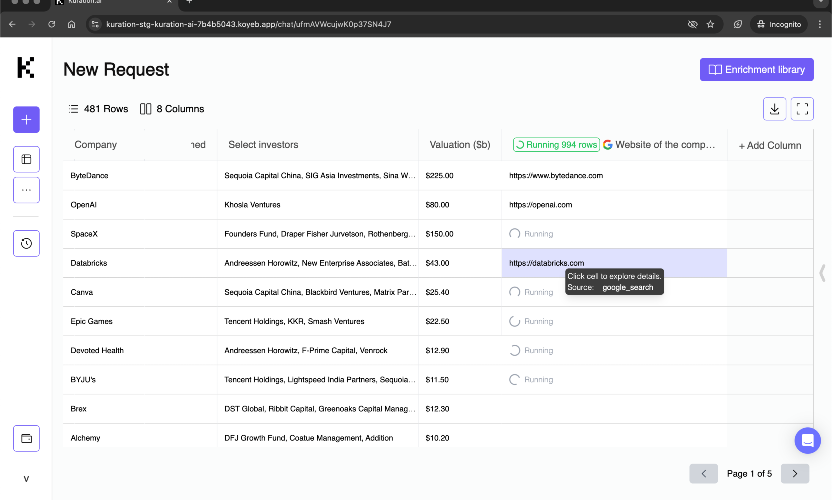Open the table view sidebar icon
Image resolution: width=832 pixels, height=500 pixels.
tap(27, 159)
